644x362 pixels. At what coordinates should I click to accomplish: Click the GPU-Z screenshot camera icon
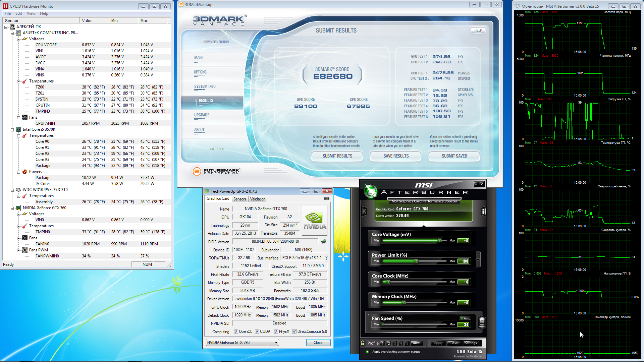tap(326, 198)
